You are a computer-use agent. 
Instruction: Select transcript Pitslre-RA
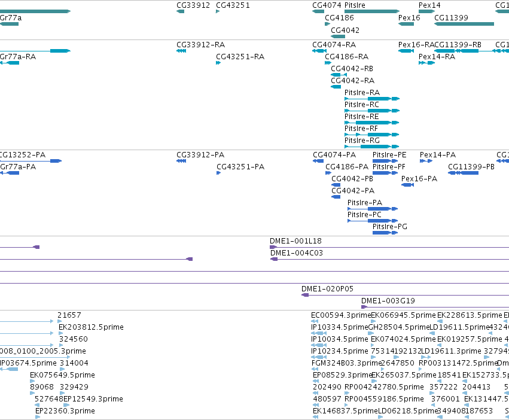pos(362,93)
